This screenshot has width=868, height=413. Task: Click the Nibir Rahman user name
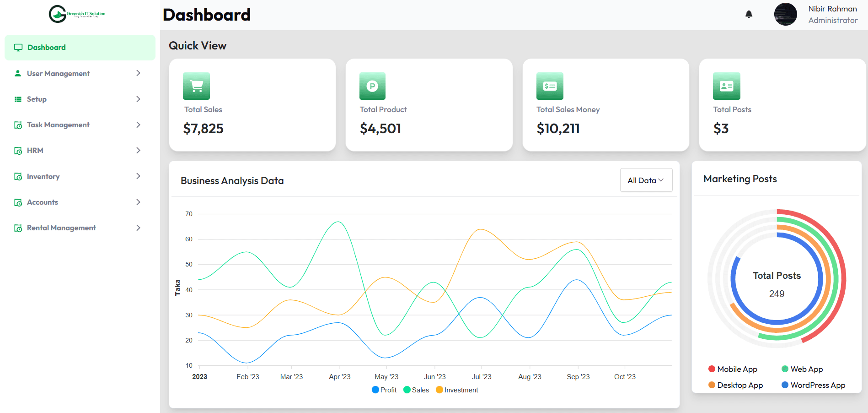pos(832,9)
